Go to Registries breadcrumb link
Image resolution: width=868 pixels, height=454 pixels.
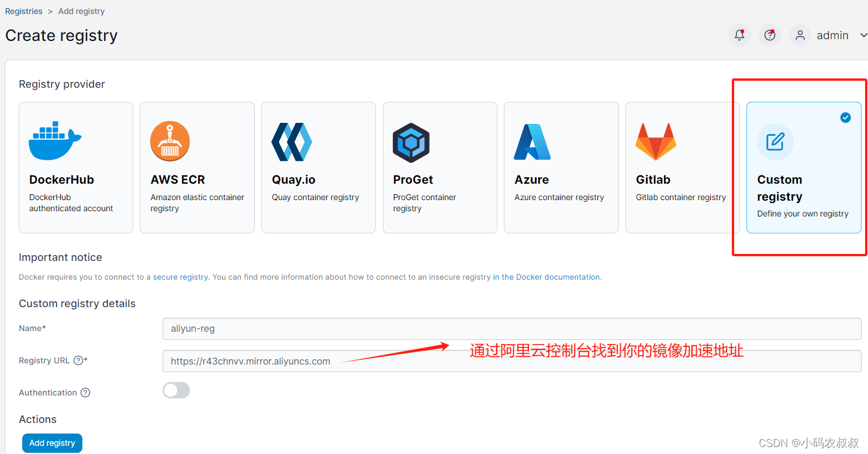24,11
